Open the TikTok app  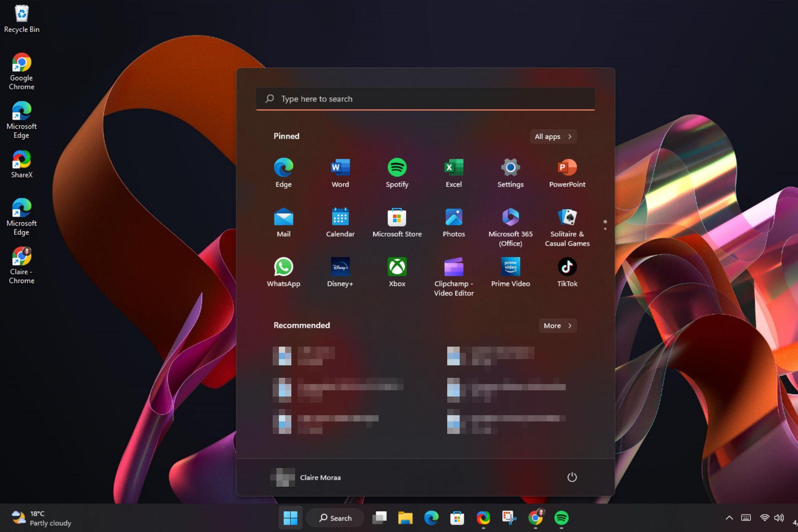(x=567, y=272)
